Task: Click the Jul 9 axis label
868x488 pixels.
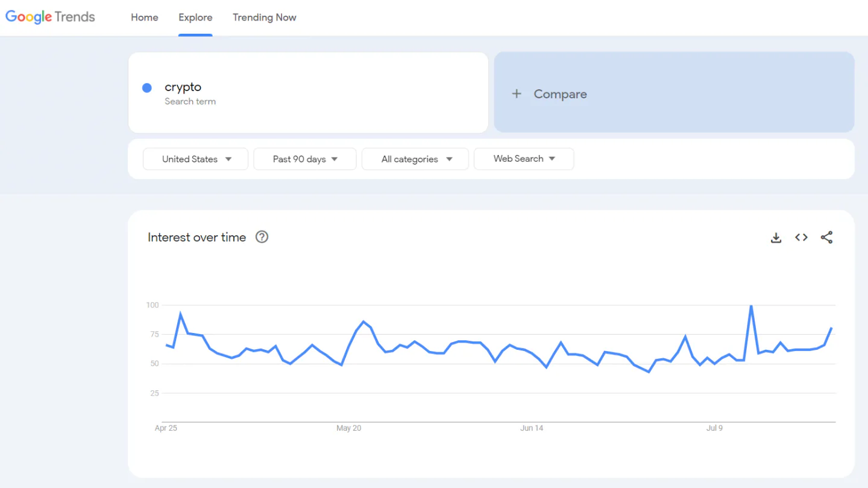Action: [714, 428]
